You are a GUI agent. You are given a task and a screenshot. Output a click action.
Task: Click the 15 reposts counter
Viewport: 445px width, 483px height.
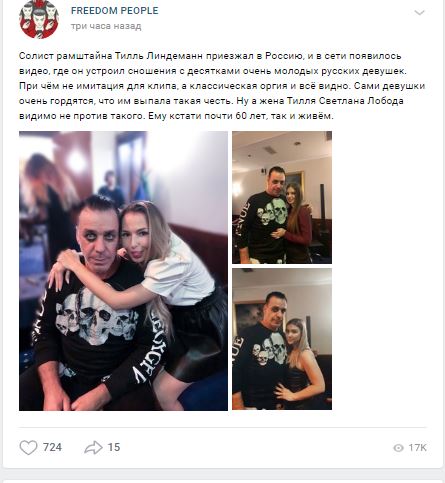point(114,447)
